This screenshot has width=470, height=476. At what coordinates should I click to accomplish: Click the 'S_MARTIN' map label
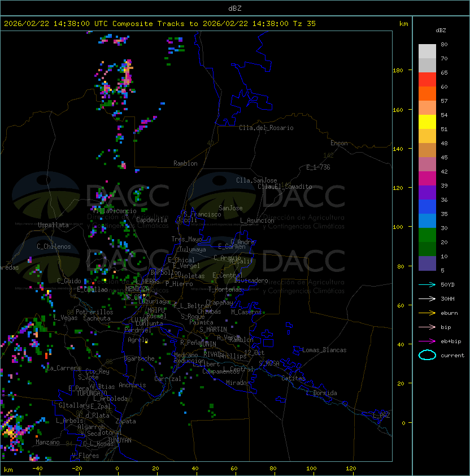(x=213, y=330)
